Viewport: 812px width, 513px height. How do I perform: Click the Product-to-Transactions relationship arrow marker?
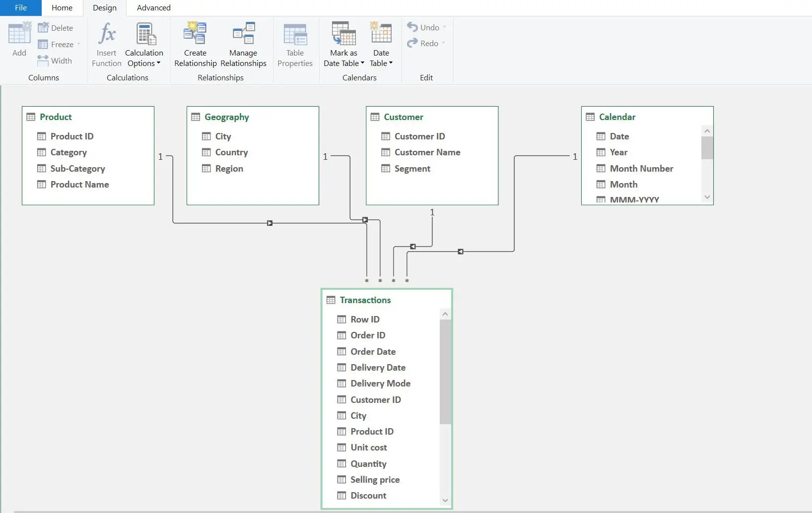click(x=270, y=223)
